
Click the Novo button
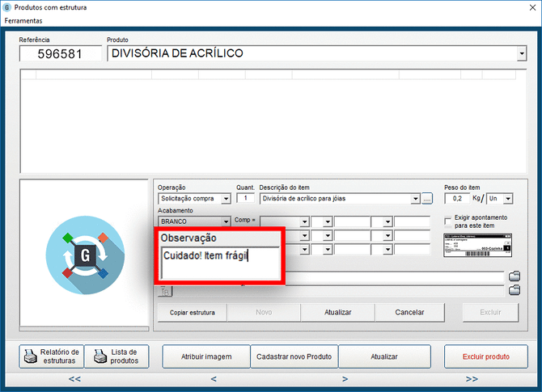[x=264, y=313]
